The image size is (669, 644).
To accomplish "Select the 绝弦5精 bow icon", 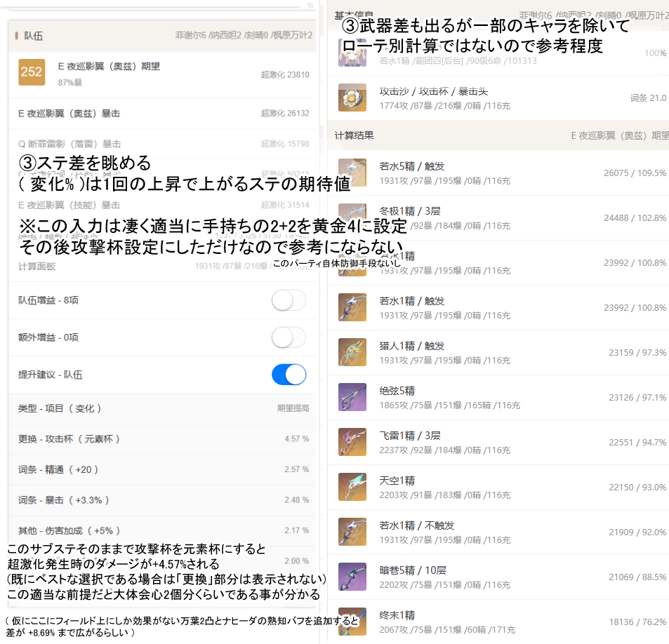I will (x=352, y=397).
